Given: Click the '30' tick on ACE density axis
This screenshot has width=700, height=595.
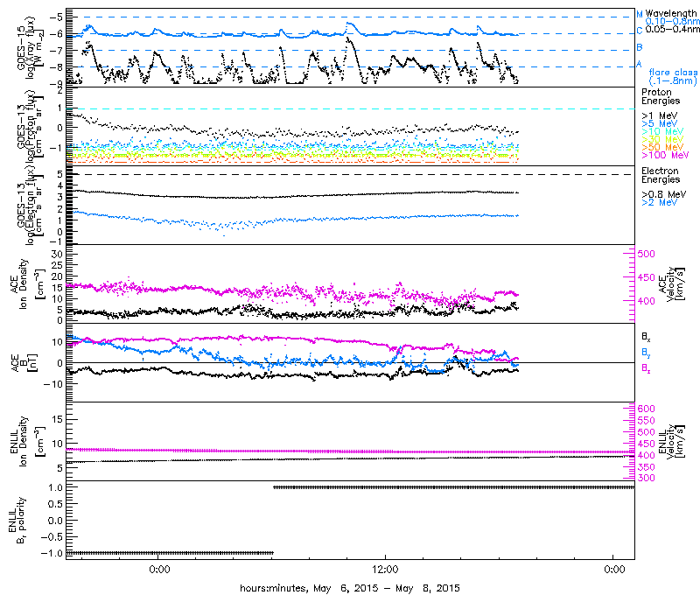Looking at the screenshot, I should [x=57, y=254].
